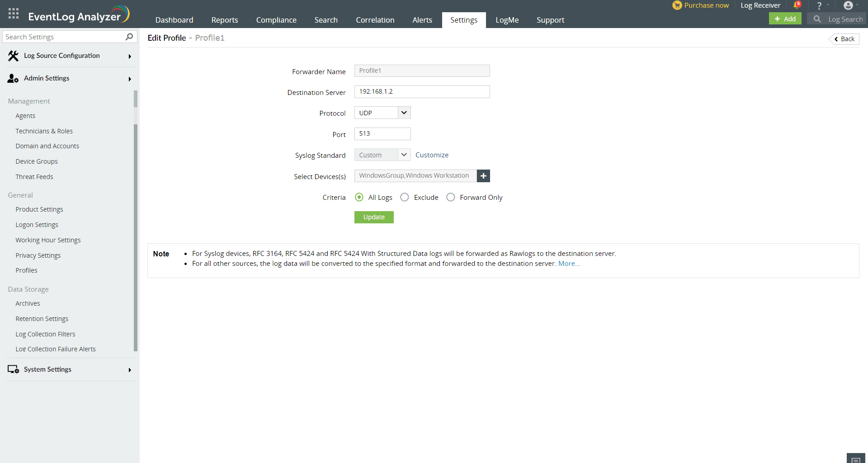Click the Admin Settings user icon
The height and width of the screenshot is (463, 868).
12,78
